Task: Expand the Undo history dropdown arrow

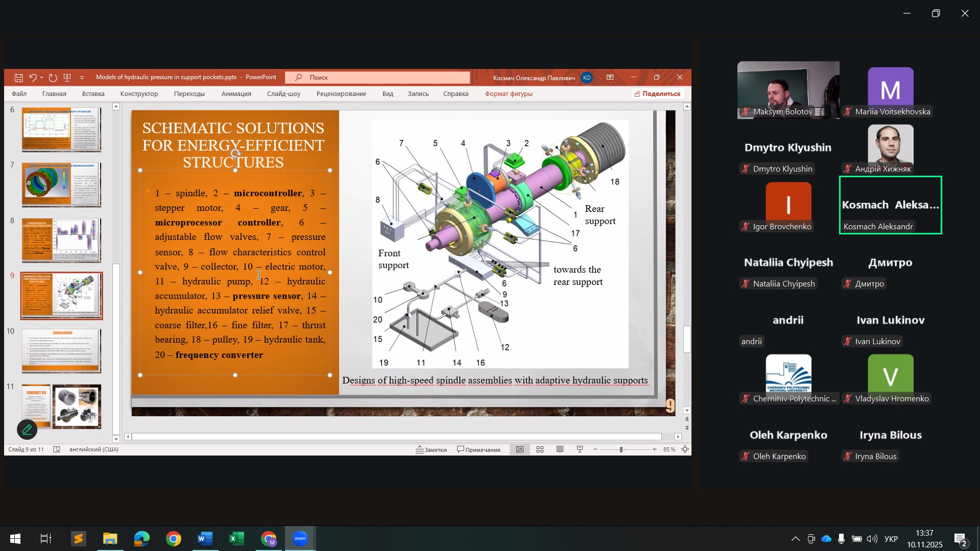Action: pos(41,78)
